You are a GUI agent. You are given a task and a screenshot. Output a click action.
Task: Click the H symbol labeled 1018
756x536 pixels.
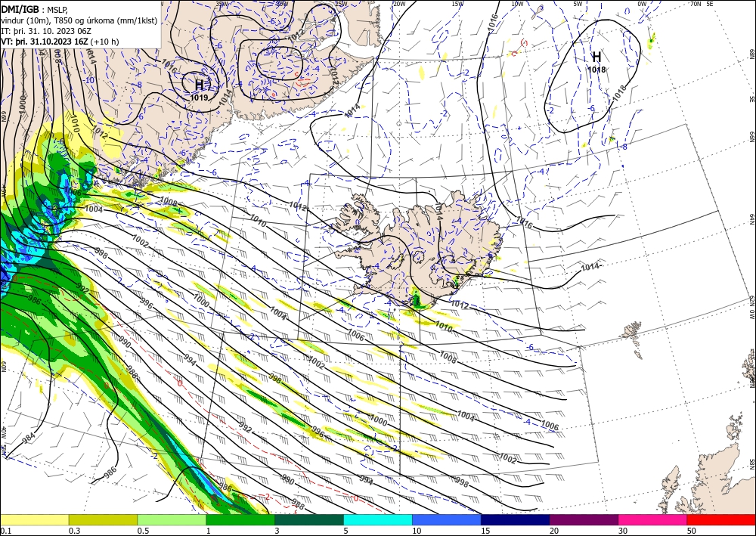pyautogui.click(x=596, y=57)
